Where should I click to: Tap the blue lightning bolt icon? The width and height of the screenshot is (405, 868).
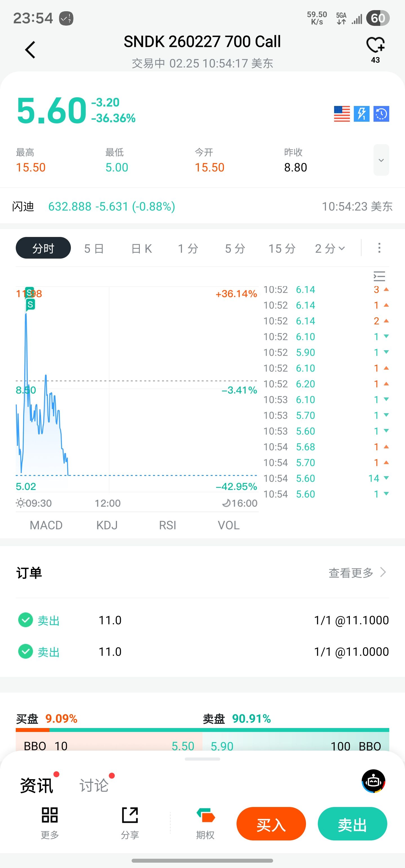point(361,114)
